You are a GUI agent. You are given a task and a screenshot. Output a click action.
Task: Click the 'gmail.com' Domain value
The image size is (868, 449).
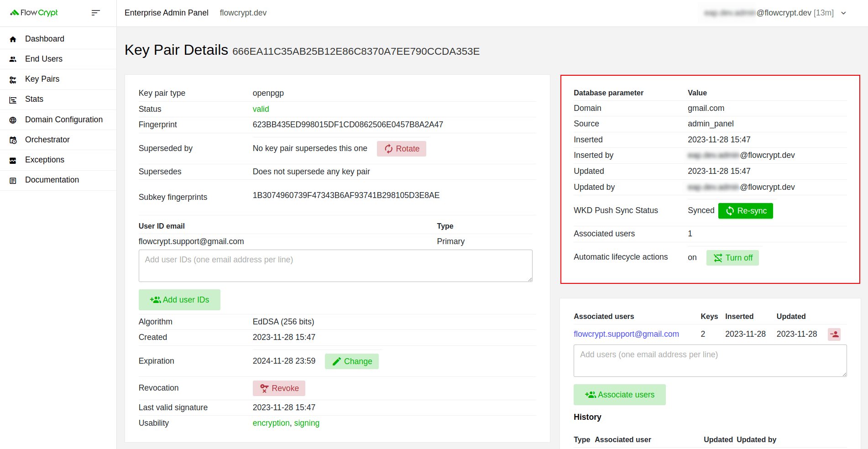[706, 108]
